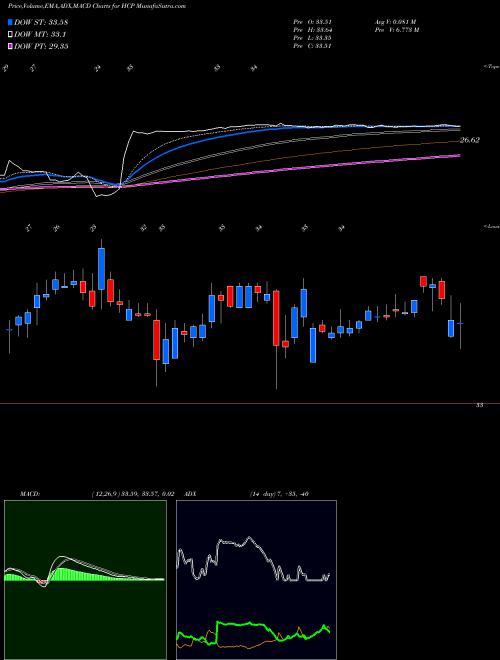
Task: Click the '<Tops' axis label
Action: [x=491, y=67]
